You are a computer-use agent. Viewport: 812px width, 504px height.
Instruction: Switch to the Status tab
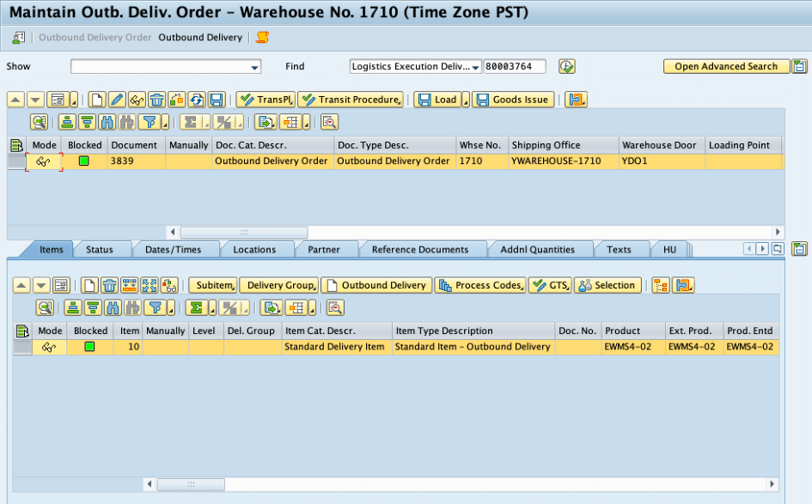100,249
